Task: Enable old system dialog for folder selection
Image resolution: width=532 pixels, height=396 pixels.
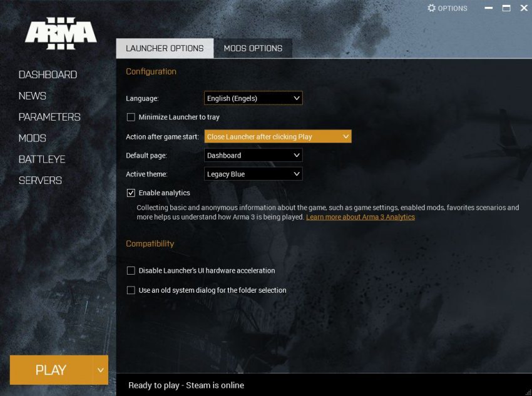Action: [131, 290]
